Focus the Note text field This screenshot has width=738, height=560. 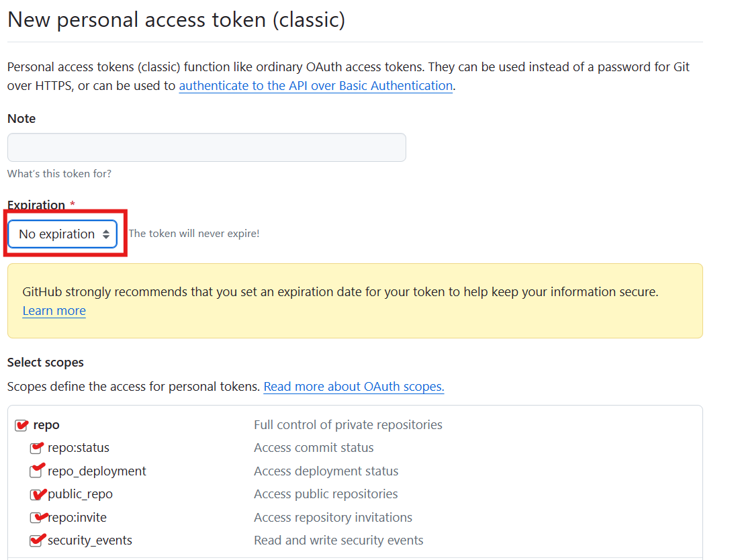pyautogui.click(x=207, y=147)
